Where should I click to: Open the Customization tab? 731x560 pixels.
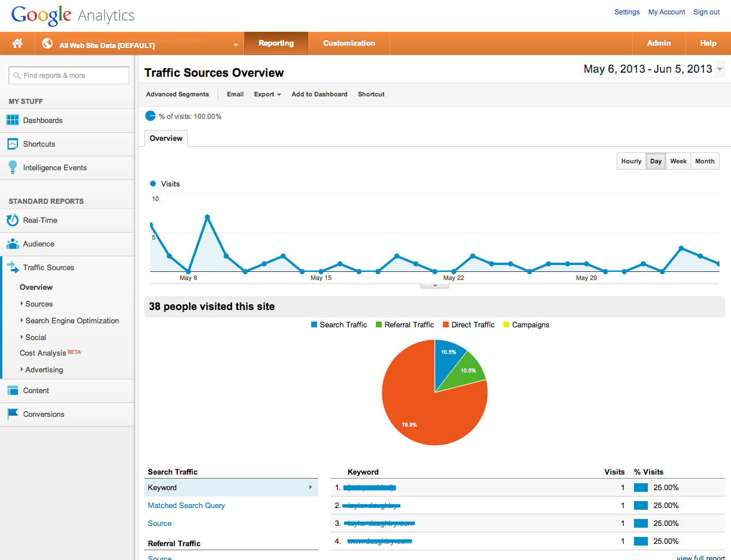click(x=349, y=43)
